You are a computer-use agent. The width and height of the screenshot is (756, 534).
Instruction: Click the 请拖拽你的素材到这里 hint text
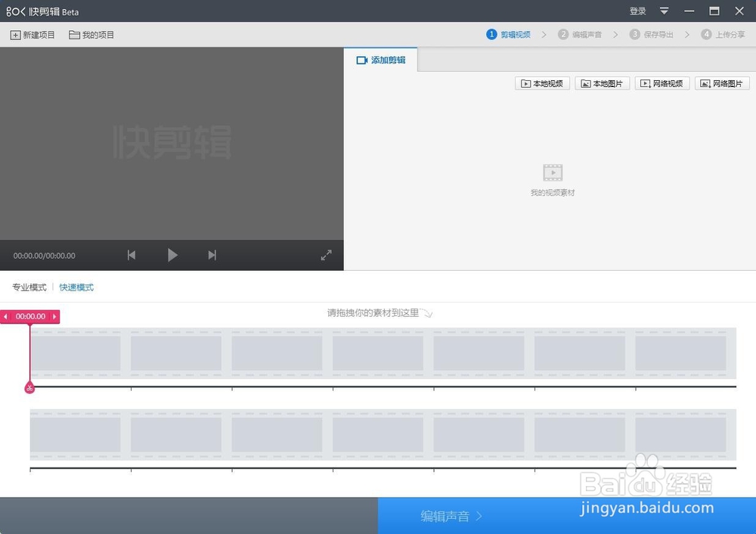(373, 313)
